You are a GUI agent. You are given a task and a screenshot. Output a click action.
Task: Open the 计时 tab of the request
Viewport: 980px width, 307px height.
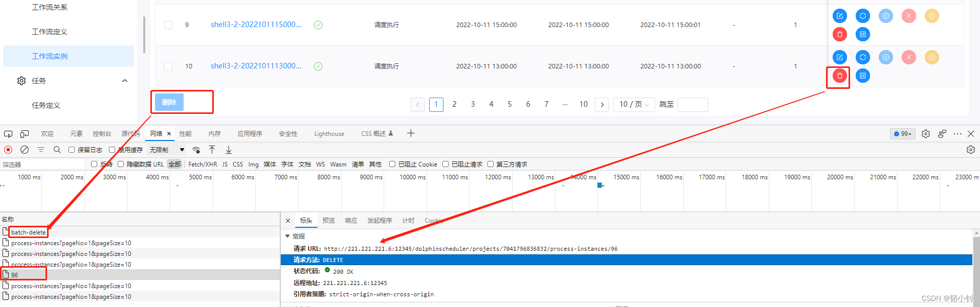pyautogui.click(x=408, y=221)
